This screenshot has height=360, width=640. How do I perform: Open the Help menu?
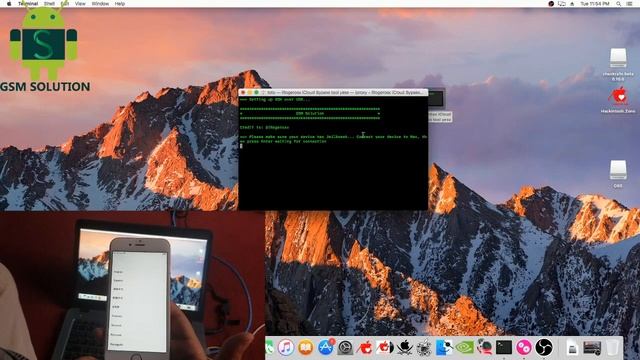[120, 4]
